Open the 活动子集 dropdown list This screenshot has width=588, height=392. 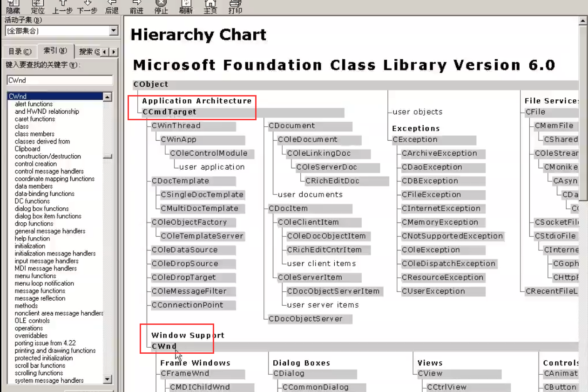coord(113,31)
